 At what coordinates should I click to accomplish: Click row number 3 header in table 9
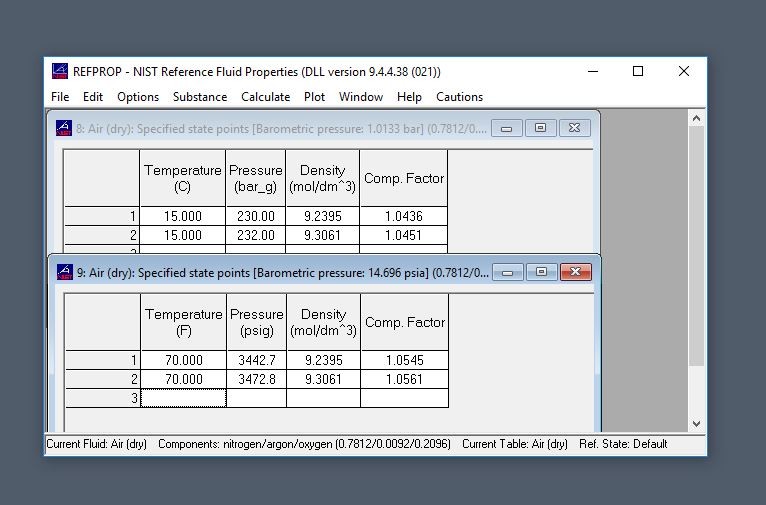pyautogui.click(x=103, y=398)
